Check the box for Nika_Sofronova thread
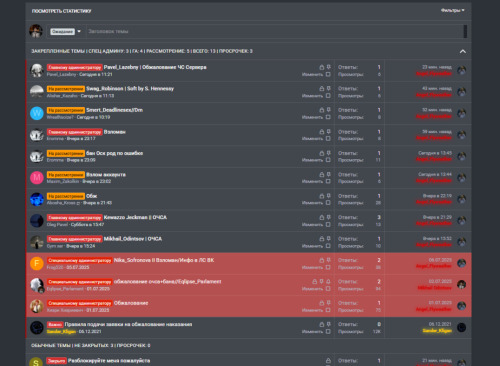 pyautogui.click(x=328, y=267)
